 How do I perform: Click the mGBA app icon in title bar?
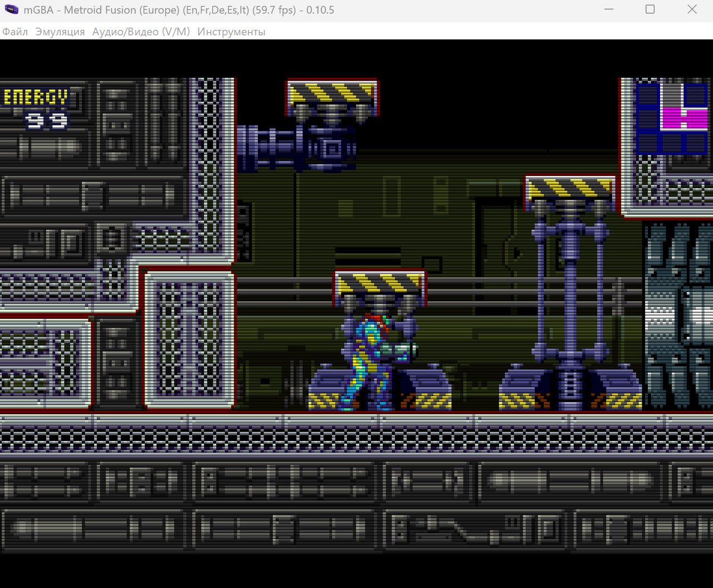11,9
